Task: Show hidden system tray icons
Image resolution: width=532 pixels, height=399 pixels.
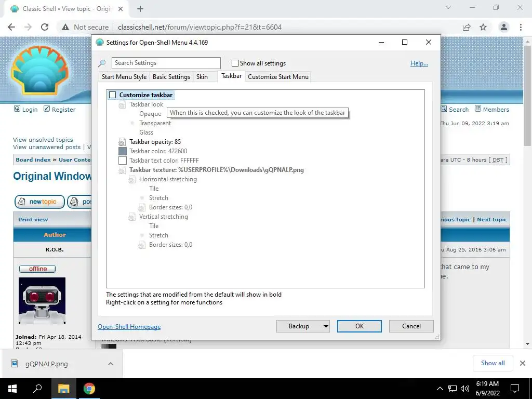Action: click(x=440, y=389)
